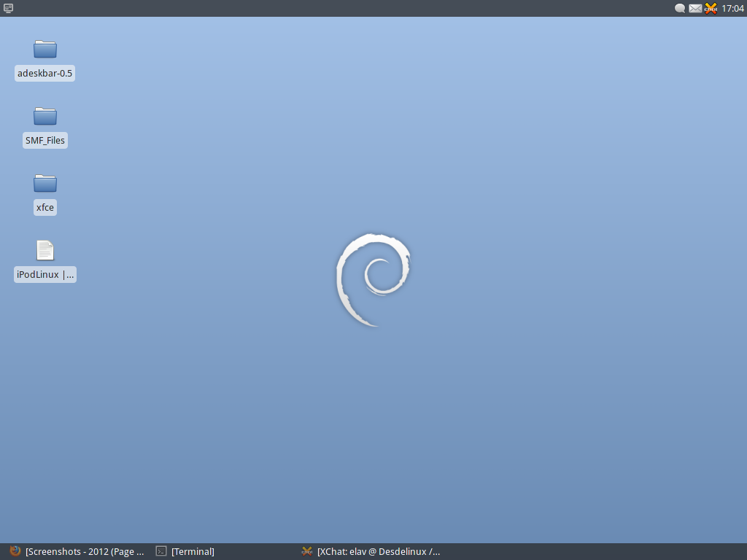Open the mail envelope tray icon
The height and width of the screenshot is (560, 747).
[x=695, y=8]
